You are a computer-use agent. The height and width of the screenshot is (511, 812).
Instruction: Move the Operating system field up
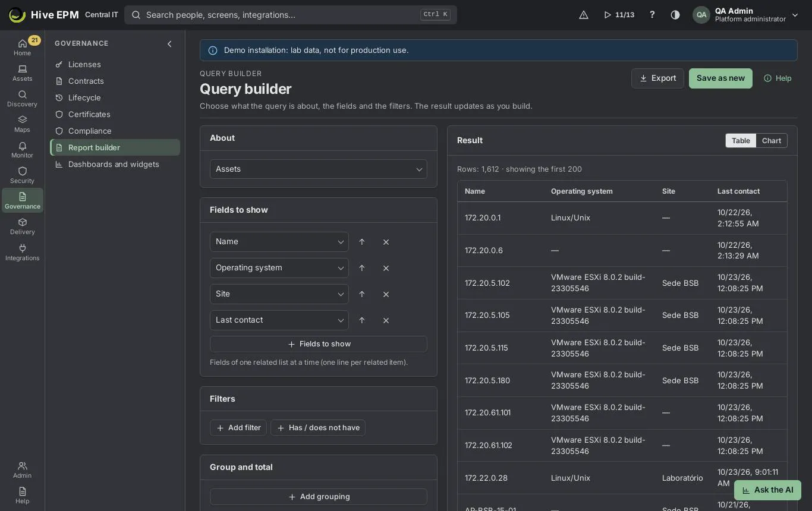point(362,268)
